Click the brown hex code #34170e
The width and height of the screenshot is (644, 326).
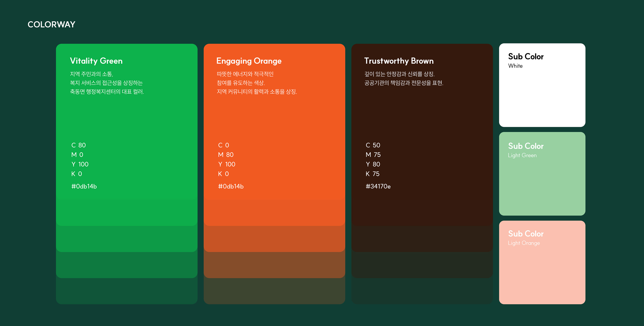(378, 186)
